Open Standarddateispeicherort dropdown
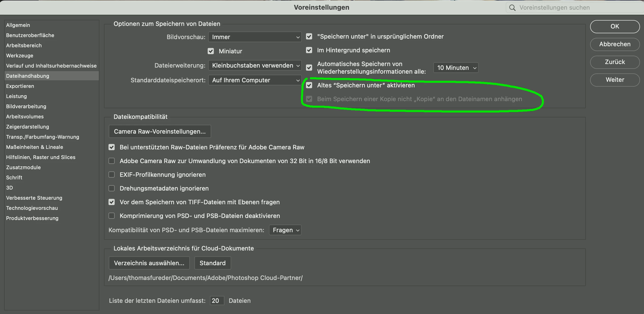Viewport: 644px width, 314px height. (255, 80)
